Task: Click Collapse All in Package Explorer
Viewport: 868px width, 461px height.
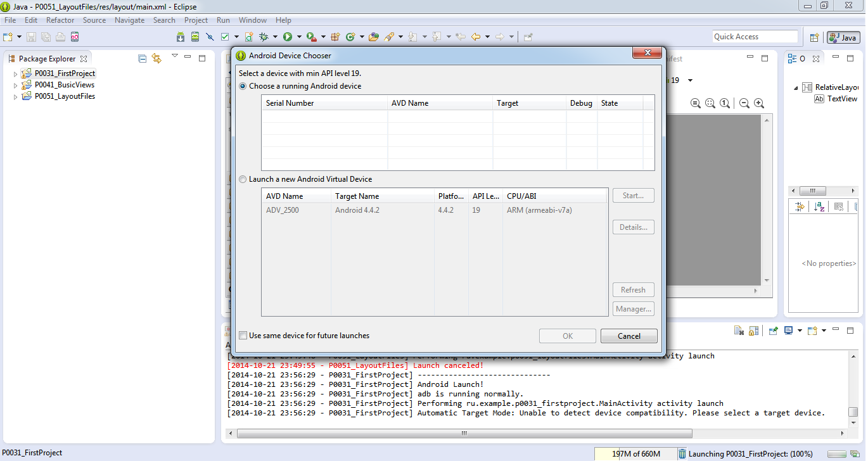Action: (x=143, y=58)
